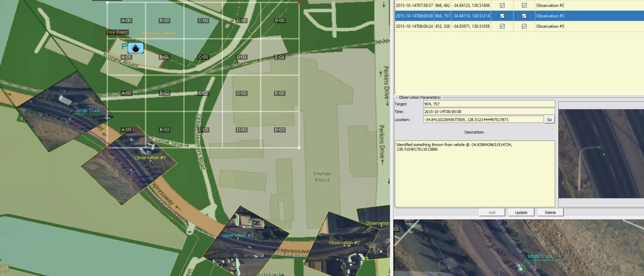Screen dimensions: 644x276
Task: Click inside the Description text area
Action: point(475,174)
